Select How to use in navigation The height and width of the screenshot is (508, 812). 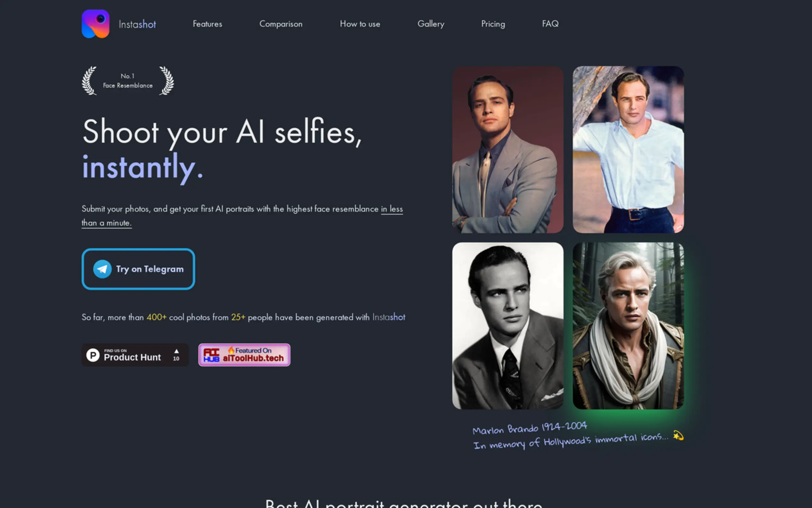[x=360, y=24]
